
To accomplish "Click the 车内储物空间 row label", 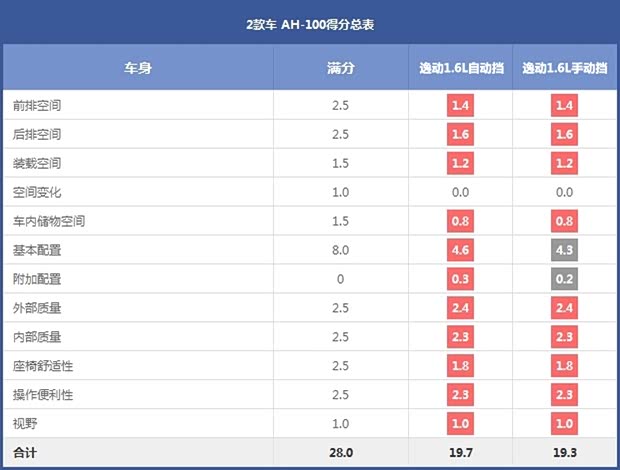I will tap(49, 221).
